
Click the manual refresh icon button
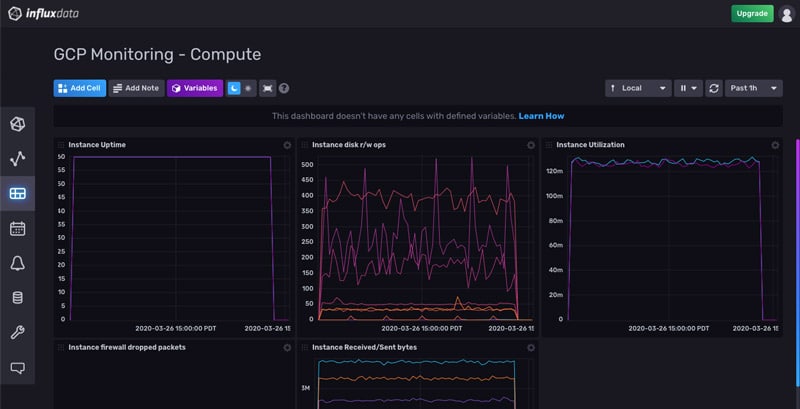point(714,88)
